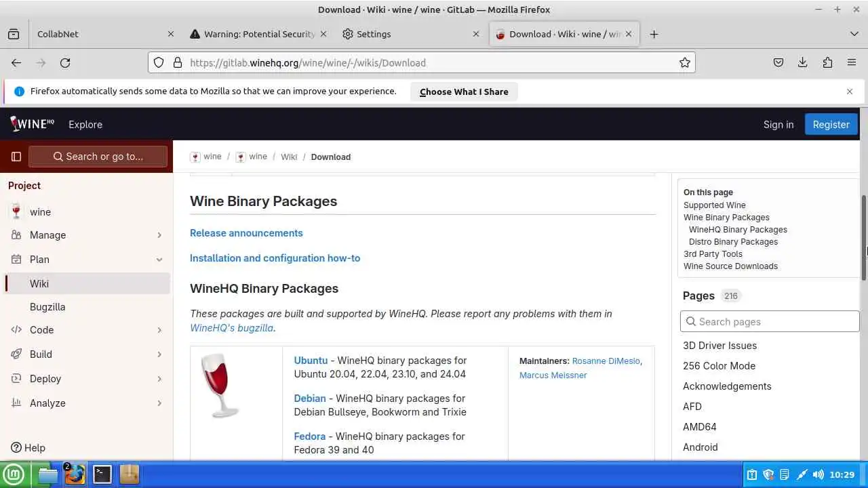This screenshot has width=868, height=488.
Task: Open Installation and configuration how-to link
Action: pyautogui.click(x=275, y=258)
